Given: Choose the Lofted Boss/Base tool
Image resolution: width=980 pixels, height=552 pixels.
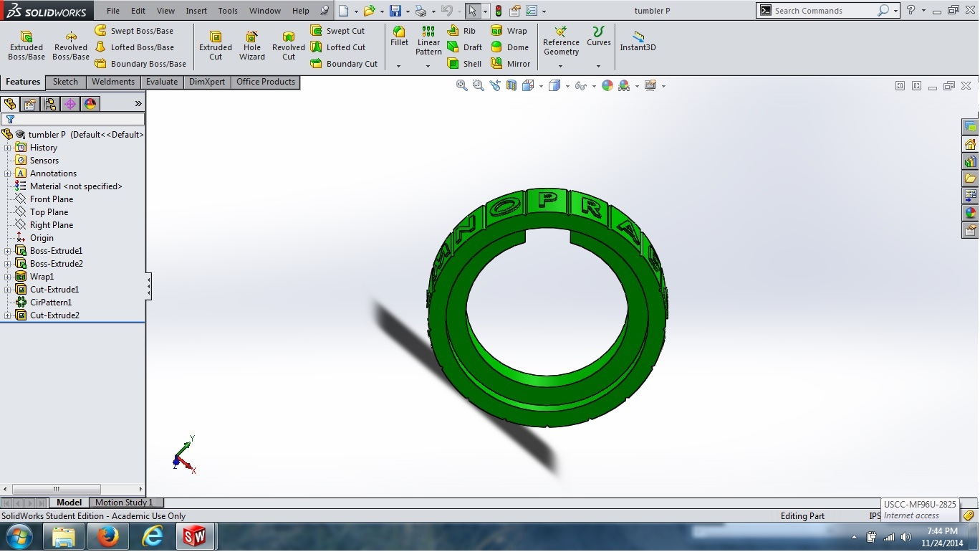Looking at the screenshot, I should coord(135,47).
